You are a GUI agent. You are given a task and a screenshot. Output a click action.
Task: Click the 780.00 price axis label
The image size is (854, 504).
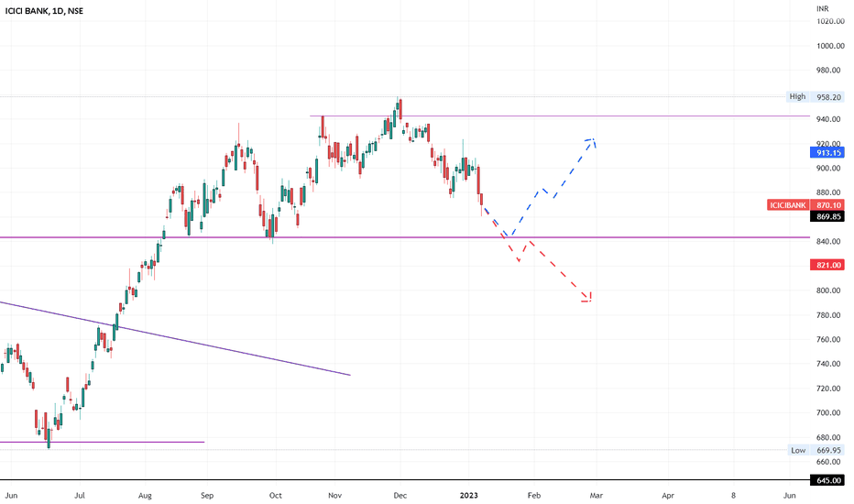pos(830,315)
